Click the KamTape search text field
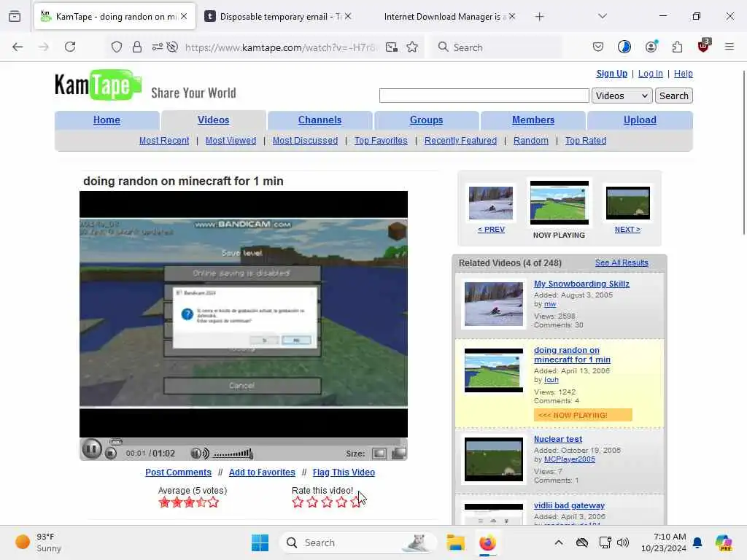The image size is (747, 560). [x=484, y=96]
